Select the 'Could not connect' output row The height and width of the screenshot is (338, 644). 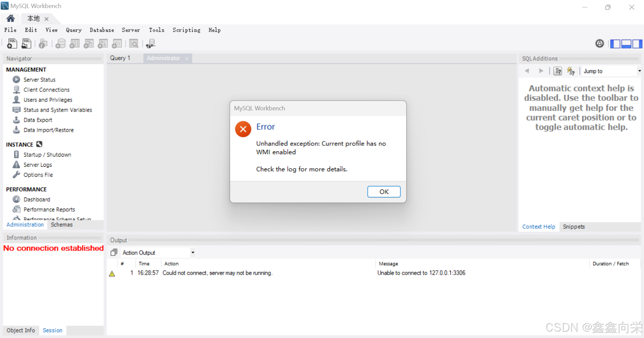(x=373, y=273)
